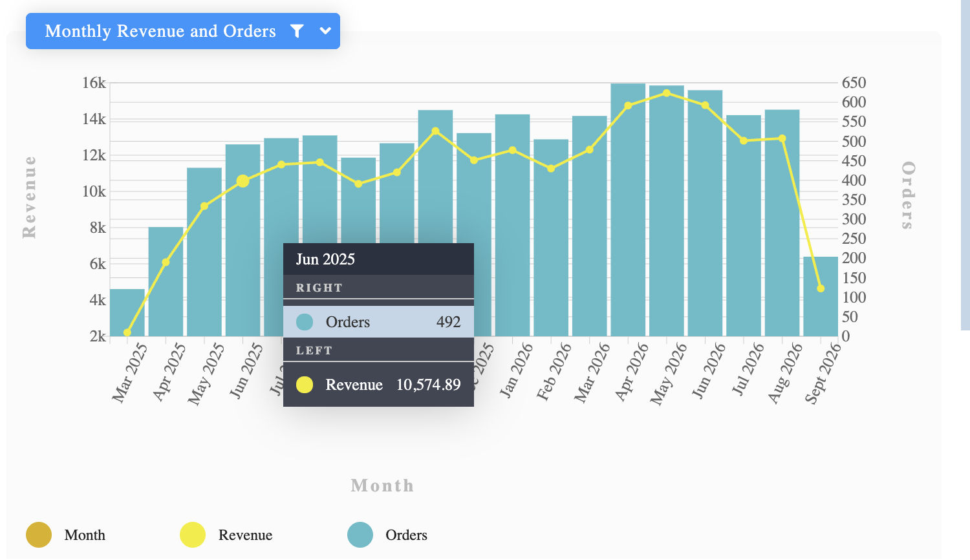Click the Jul 2026 orders bar

point(744,226)
